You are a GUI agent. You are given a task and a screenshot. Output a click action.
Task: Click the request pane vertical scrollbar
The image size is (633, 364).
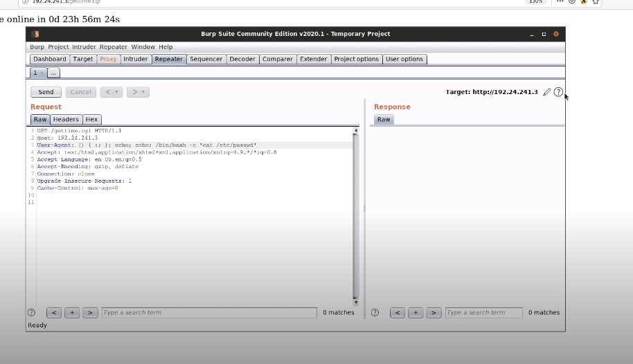pyautogui.click(x=356, y=215)
